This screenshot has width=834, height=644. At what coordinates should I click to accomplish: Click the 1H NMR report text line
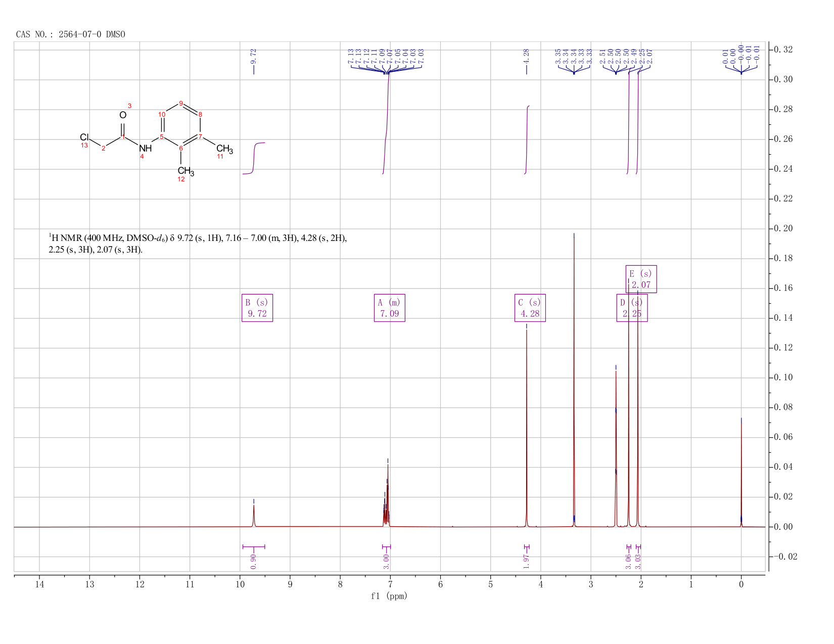click(198, 243)
